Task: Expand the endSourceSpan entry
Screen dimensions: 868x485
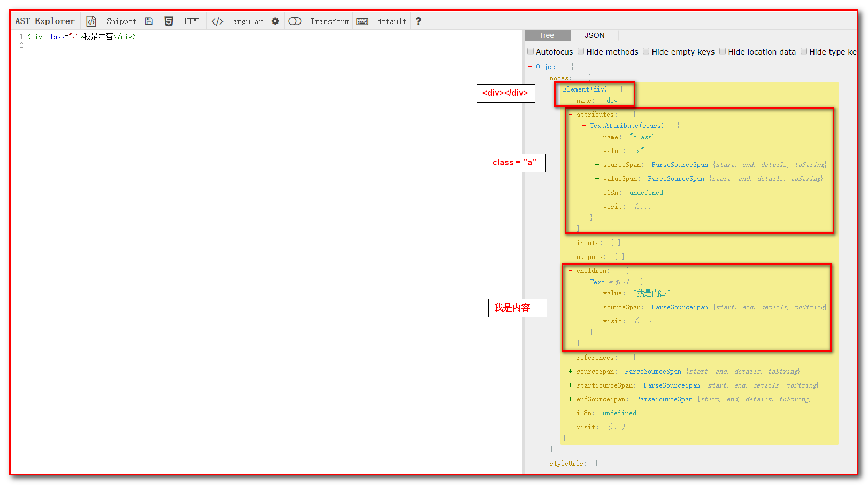Action: coord(570,399)
